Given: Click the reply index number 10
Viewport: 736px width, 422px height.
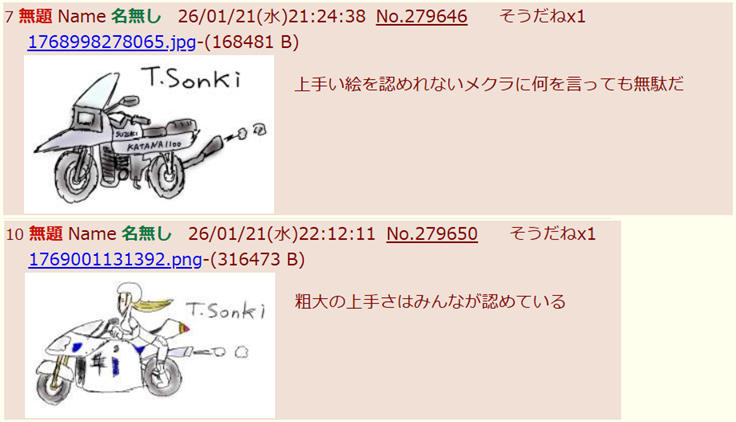Looking at the screenshot, I should (15, 234).
